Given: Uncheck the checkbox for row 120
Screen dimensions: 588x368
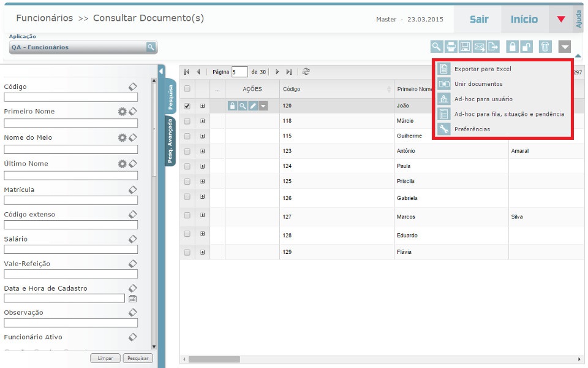Looking at the screenshot, I should [187, 106].
